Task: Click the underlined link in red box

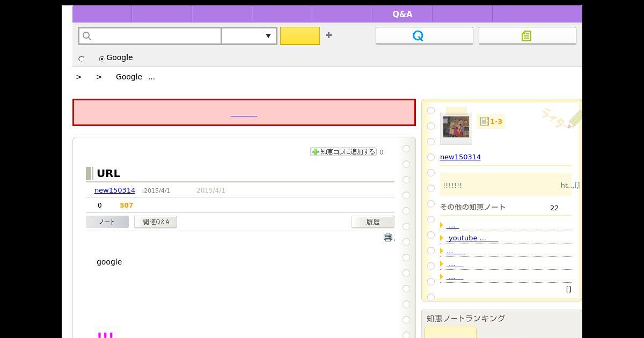Action: point(244,113)
